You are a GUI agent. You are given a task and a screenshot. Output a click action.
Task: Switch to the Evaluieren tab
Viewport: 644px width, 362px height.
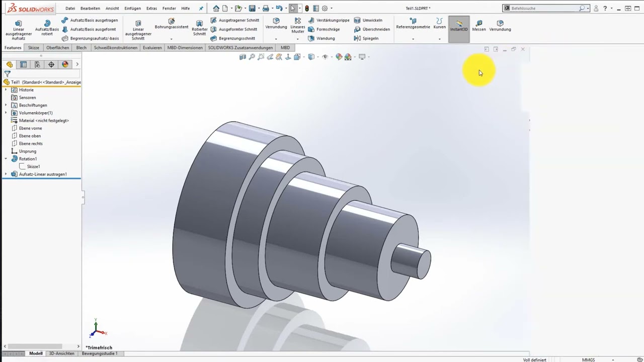(152, 48)
